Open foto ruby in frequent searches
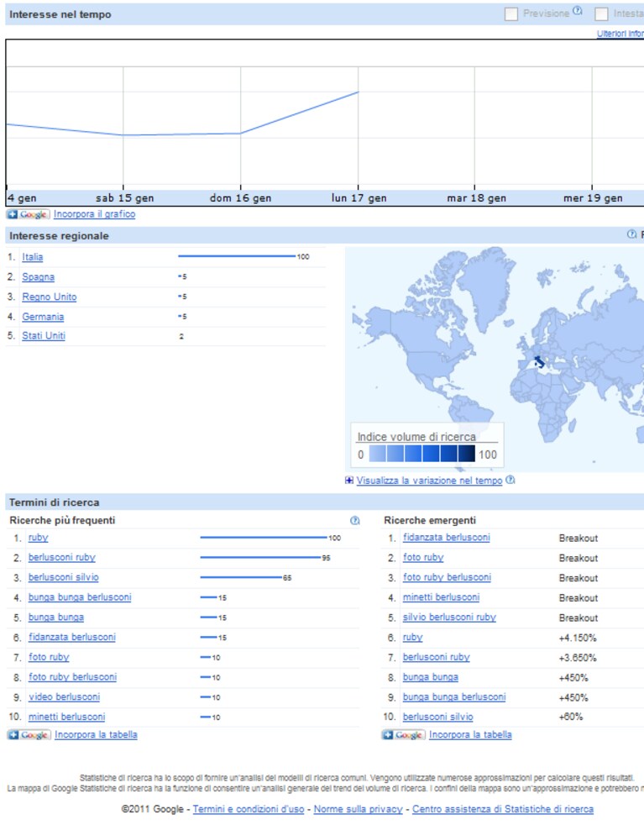Image resolution: width=644 pixels, height=825 pixels. pos(49,658)
